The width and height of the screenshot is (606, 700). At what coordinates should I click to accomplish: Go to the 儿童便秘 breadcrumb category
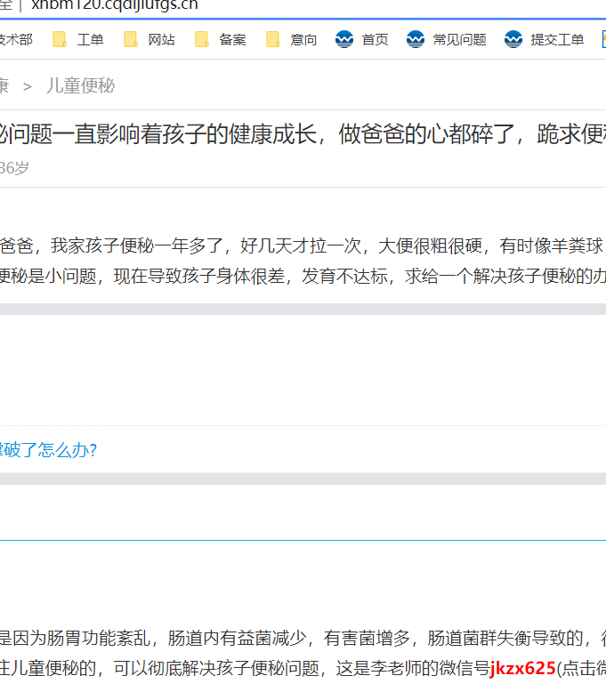[81, 86]
